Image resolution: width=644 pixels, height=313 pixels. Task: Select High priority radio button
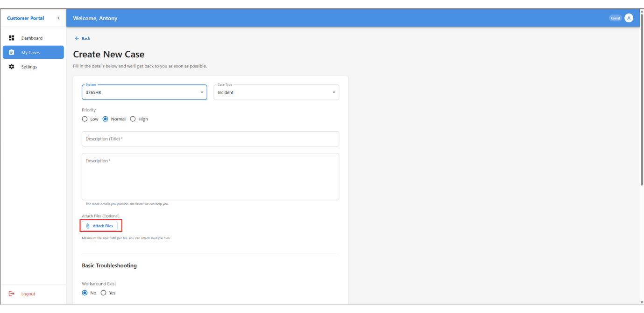point(133,119)
